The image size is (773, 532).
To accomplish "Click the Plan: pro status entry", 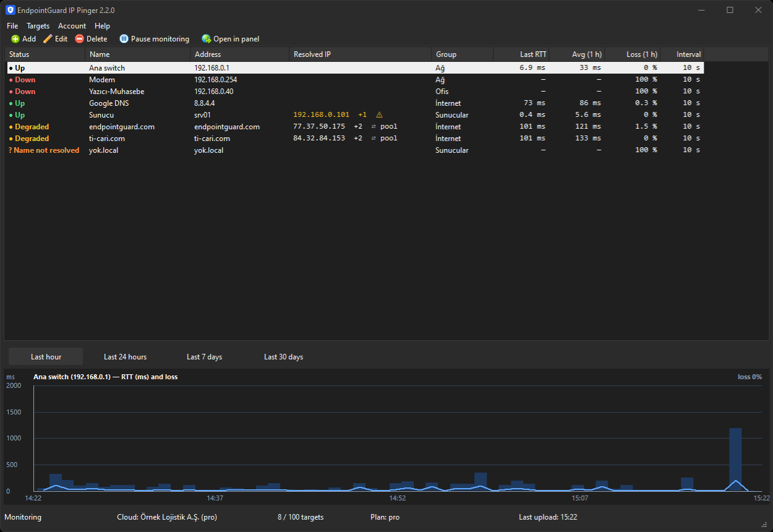I will [385, 517].
